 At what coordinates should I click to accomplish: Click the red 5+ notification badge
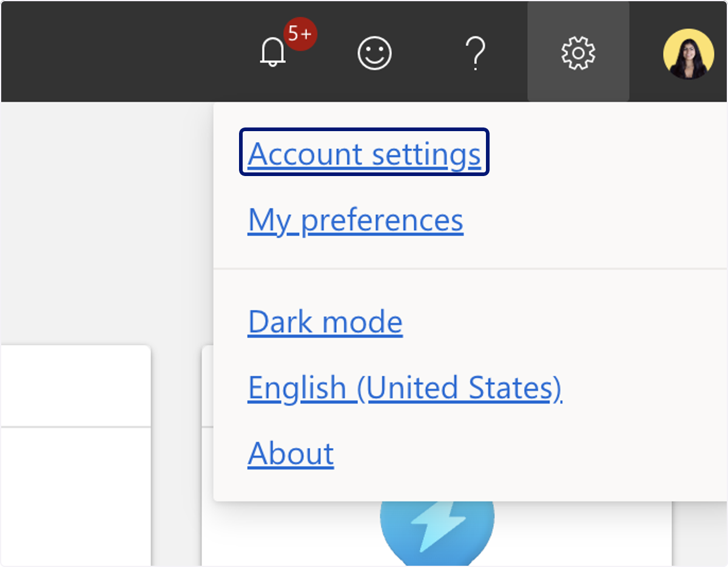[x=300, y=33]
